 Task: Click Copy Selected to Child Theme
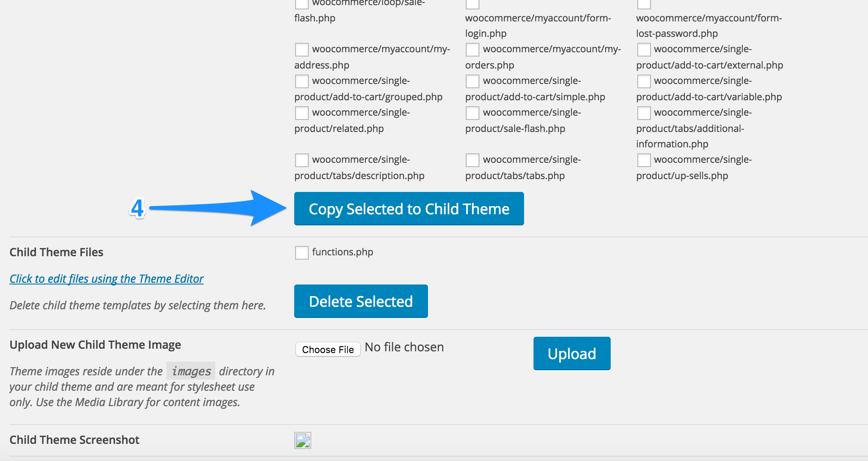(409, 209)
